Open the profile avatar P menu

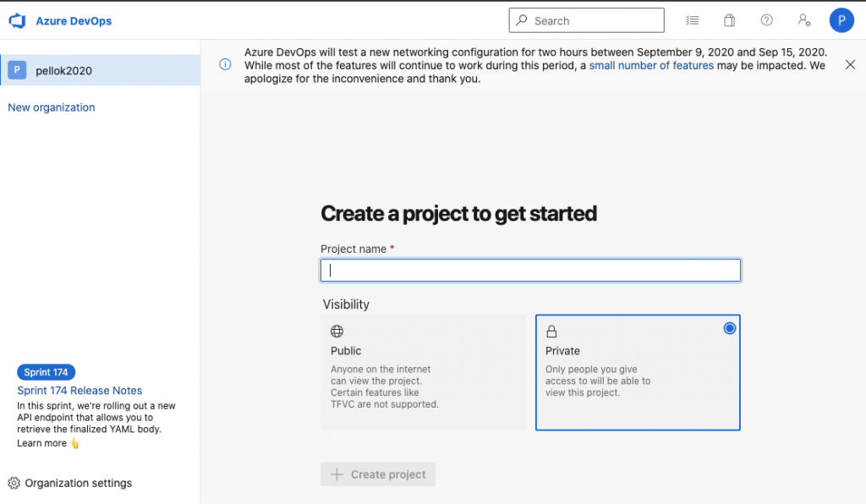pos(841,20)
